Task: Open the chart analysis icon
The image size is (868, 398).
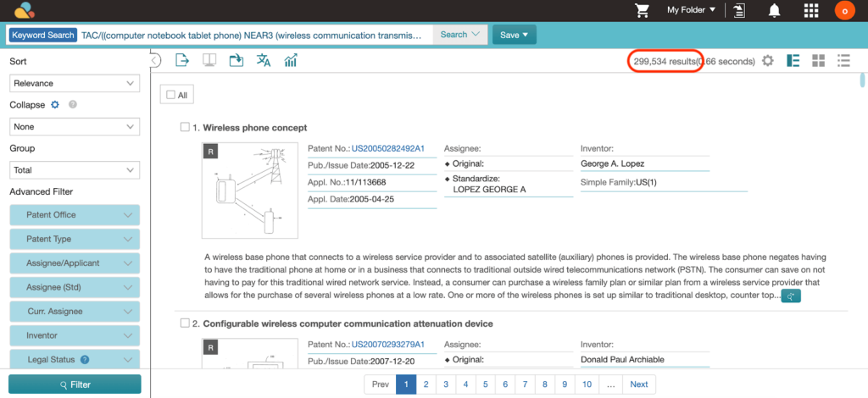Action: [x=291, y=60]
